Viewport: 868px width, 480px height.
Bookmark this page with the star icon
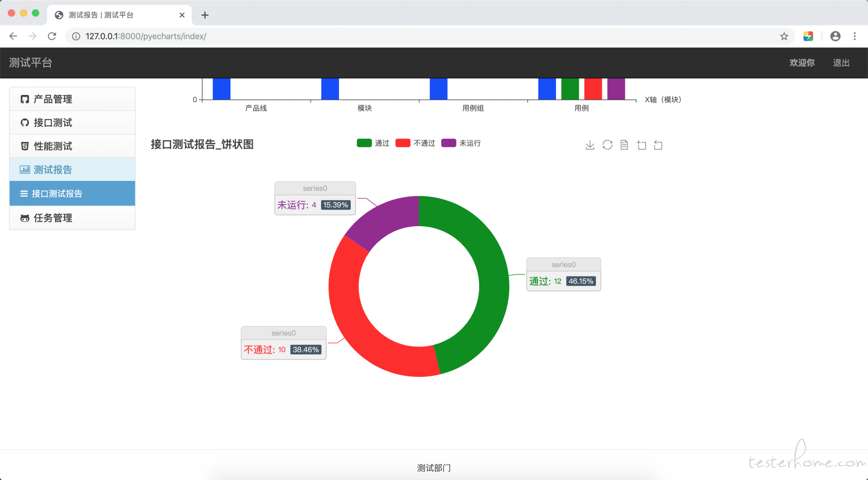coord(784,36)
